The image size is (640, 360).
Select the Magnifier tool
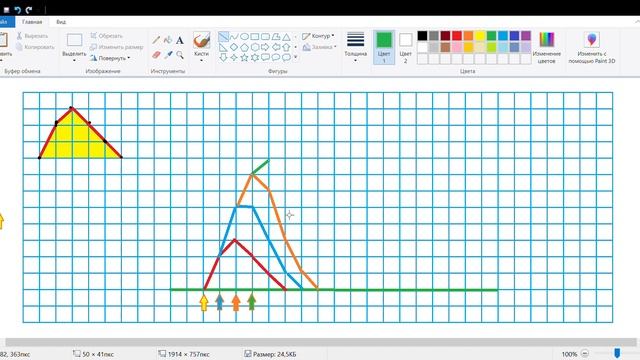(x=180, y=54)
